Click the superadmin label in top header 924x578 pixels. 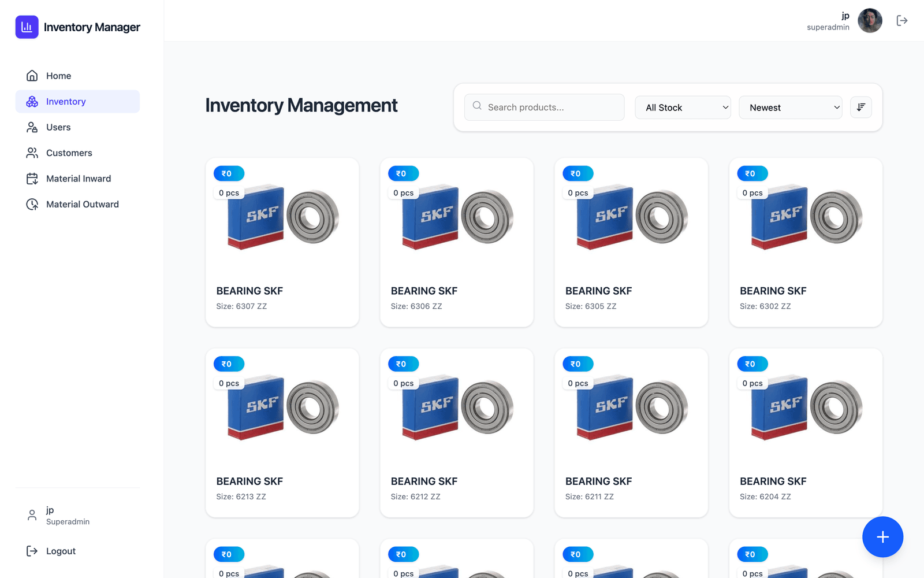click(x=828, y=27)
